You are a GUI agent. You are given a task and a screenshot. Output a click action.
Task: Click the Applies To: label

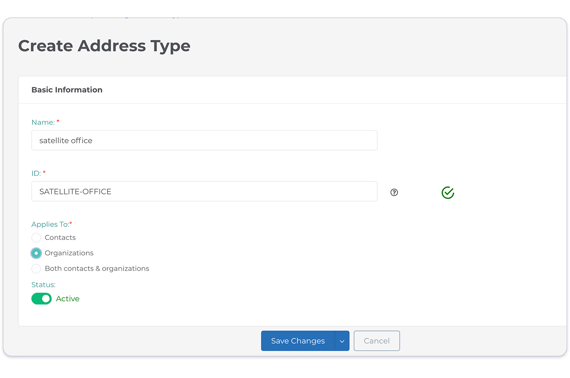point(50,224)
